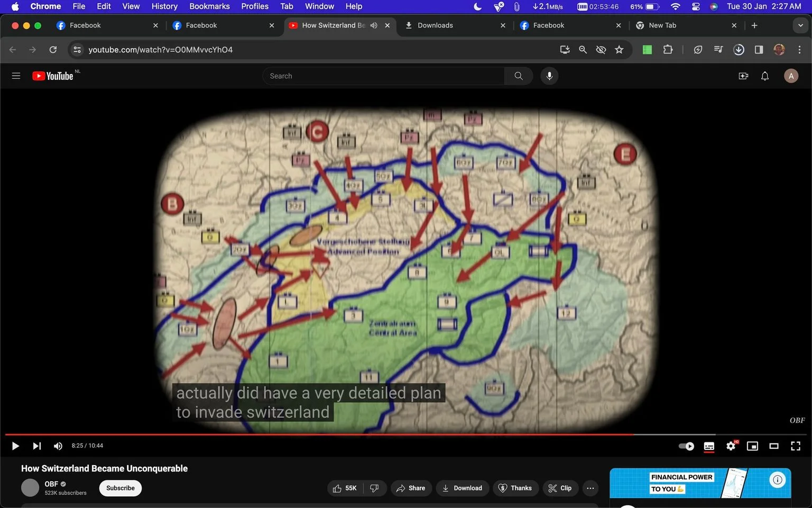Turn off subtitles/closed captions
Image resolution: width=812 pixels, height=508 pixels.
click(x=709, y=446)
